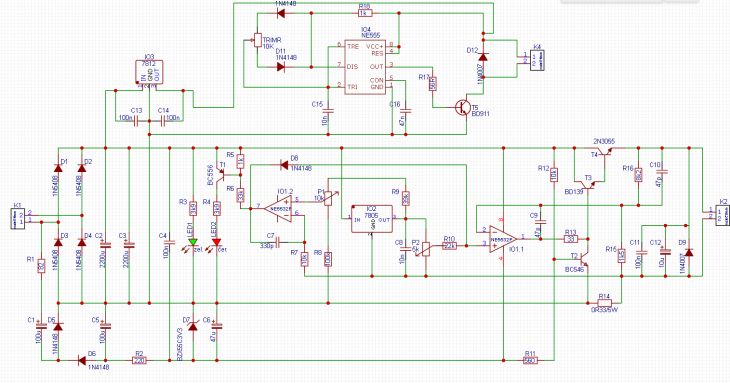Select capacitor C2 2200u
The image size is (730, 383).
point(105,244)
